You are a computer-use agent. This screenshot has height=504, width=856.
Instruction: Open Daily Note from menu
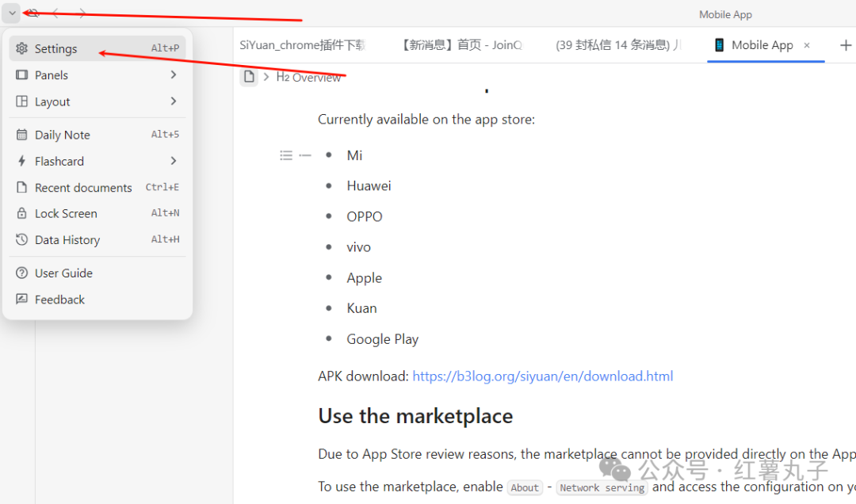click(97, 135)
